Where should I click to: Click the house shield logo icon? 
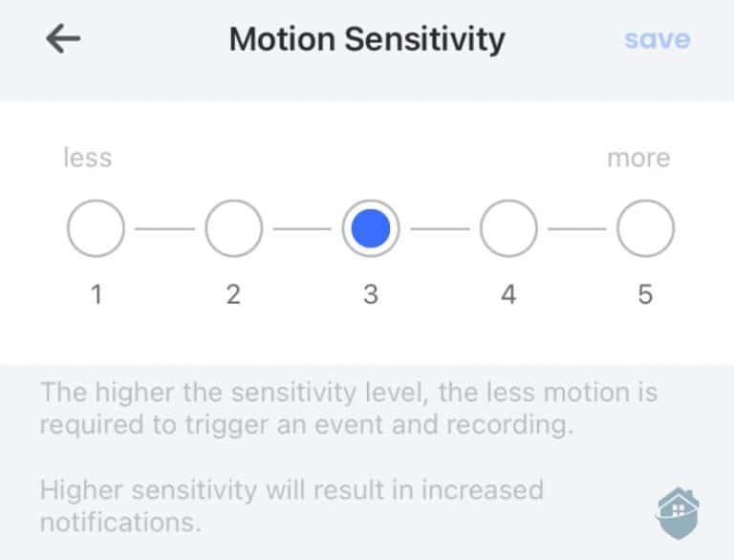[678, 513]
